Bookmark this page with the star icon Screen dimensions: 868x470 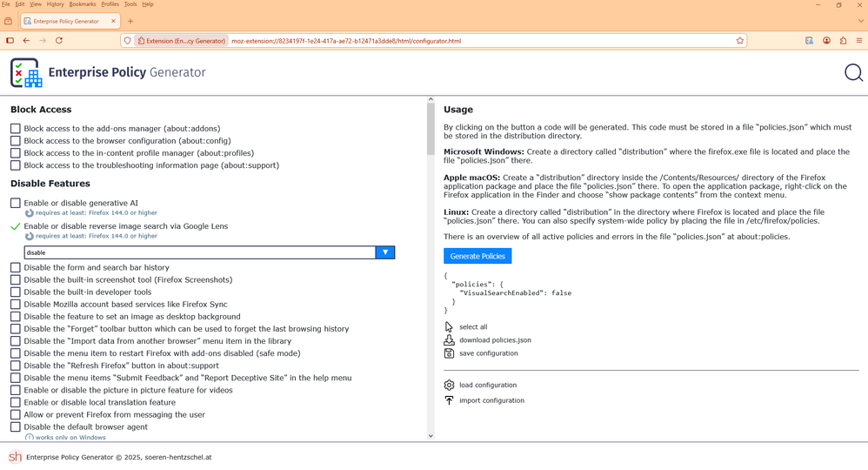(740, 41)
